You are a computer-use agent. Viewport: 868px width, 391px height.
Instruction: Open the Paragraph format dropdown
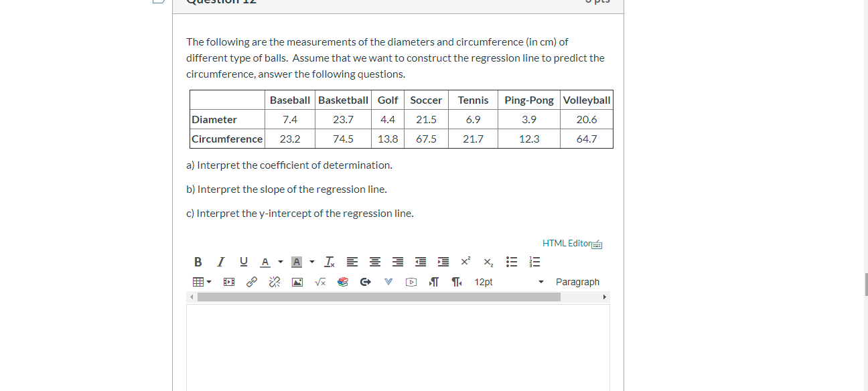(577, 282)
